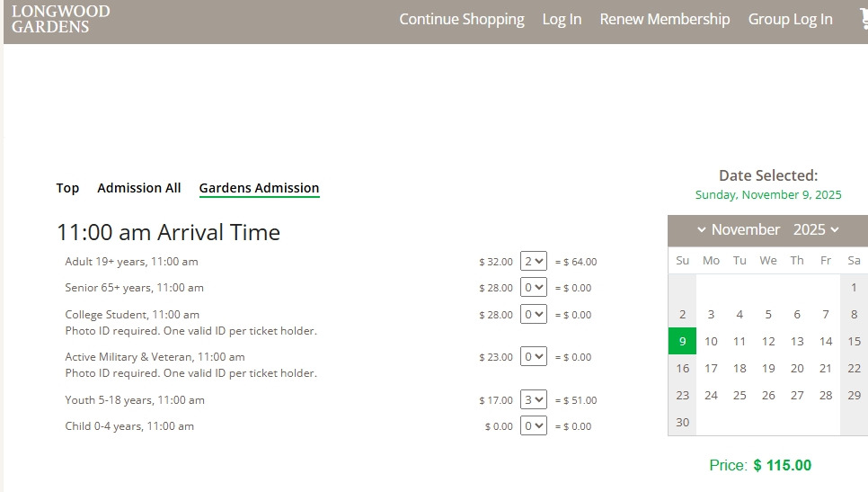The height and width of the screenshot is (492, 868).
Task: Open Active Military & Veteran quantity dropdown
Action: point(534,357)
